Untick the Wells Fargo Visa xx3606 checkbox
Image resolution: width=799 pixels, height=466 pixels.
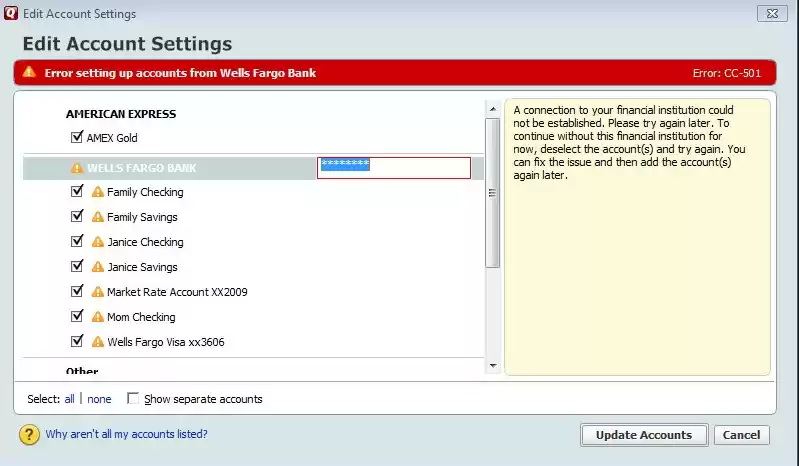[x=77, y=341]
